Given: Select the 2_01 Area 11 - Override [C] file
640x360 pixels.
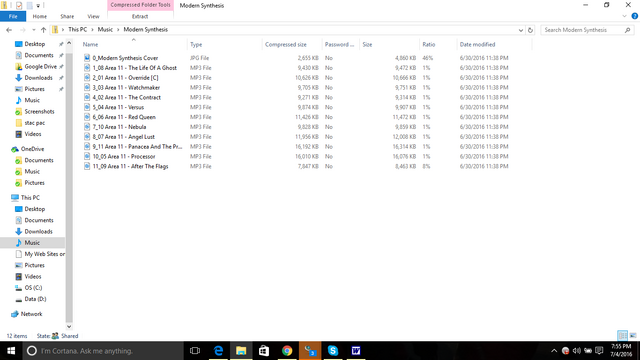Looking at the screenshot, I should point(125,78).
